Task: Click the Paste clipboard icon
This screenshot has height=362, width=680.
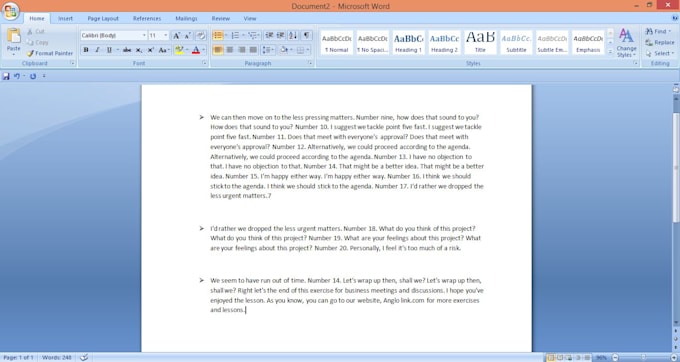Action: 13,36
